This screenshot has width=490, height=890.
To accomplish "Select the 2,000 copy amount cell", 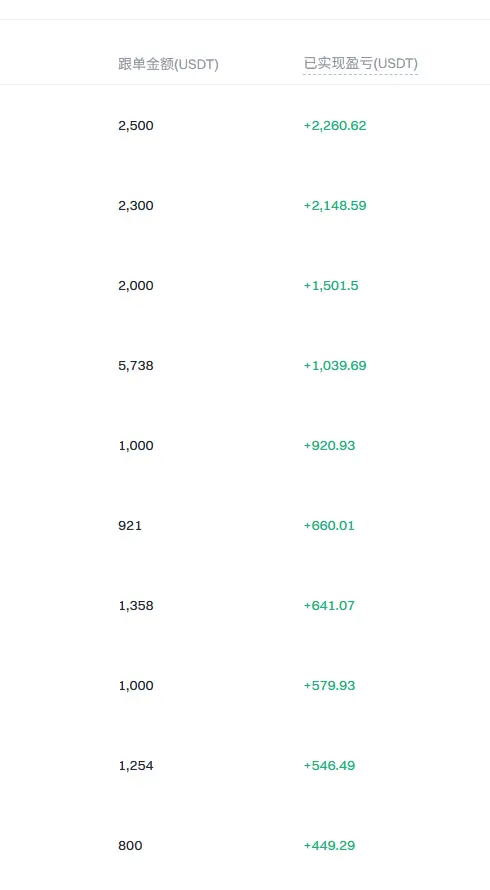I will [x=136, y=286].
